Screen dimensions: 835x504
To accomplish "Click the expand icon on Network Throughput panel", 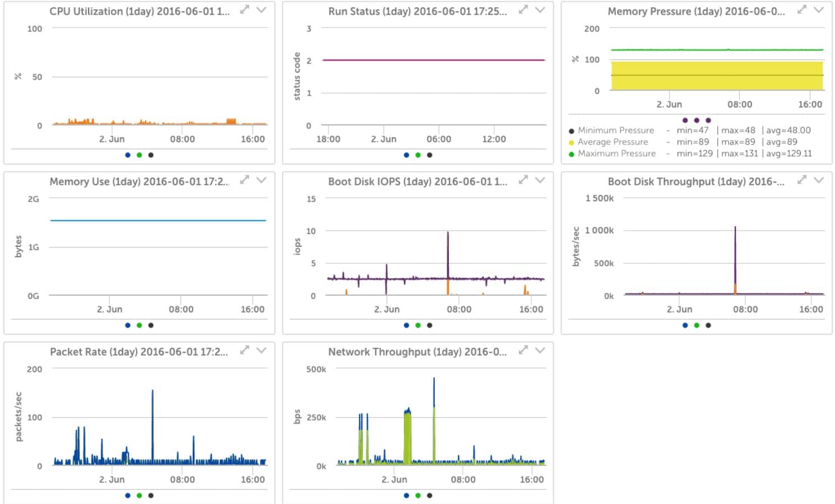I will click(x=522, y=351).
